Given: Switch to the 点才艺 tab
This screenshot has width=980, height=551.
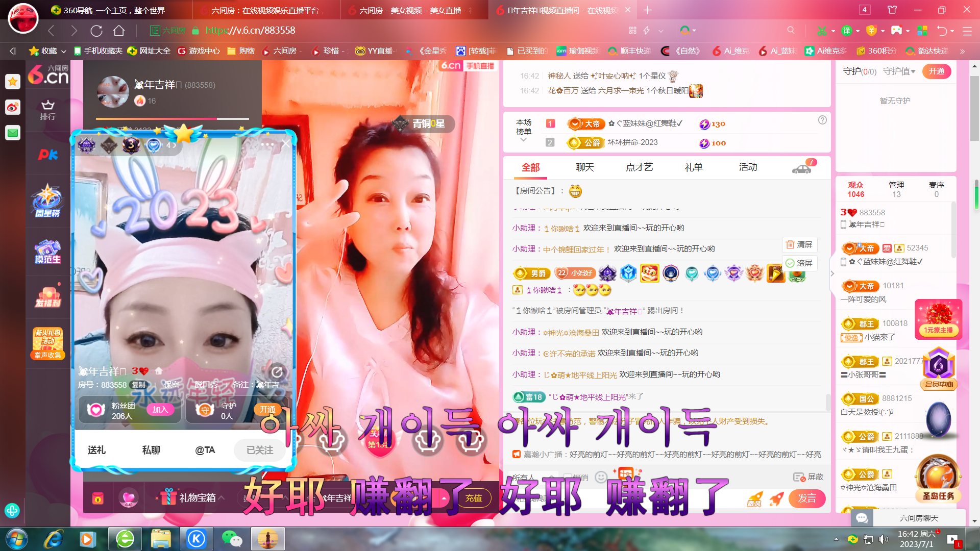Looking at the screenshot, I should click(640, 167).
